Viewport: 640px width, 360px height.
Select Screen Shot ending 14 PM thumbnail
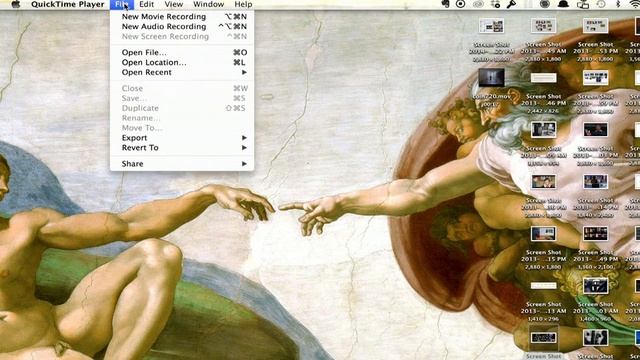coord(596,182)
